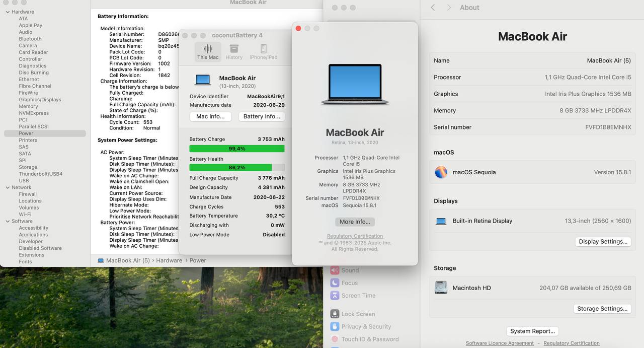The height and width of the screenshot is (348, 644).
Task: Open Software Licence Agreement link
Action: tap(500, 343)
